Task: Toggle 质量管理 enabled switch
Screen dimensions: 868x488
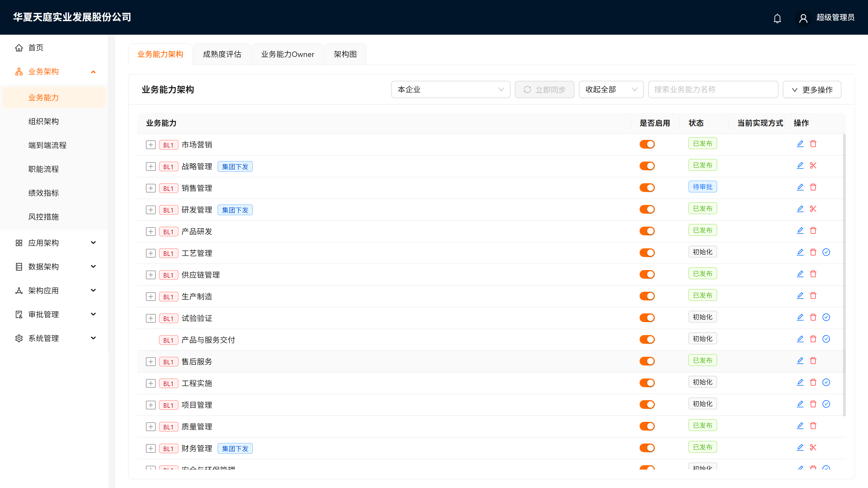Action: 647,426
